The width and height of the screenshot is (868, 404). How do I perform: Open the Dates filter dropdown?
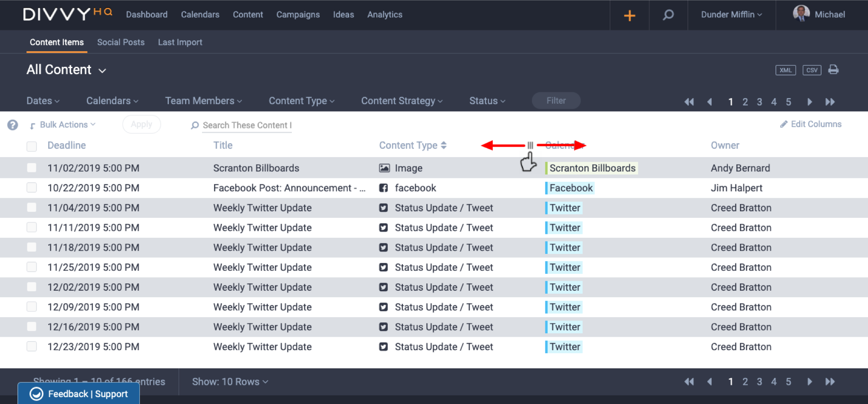coord(43,101)
